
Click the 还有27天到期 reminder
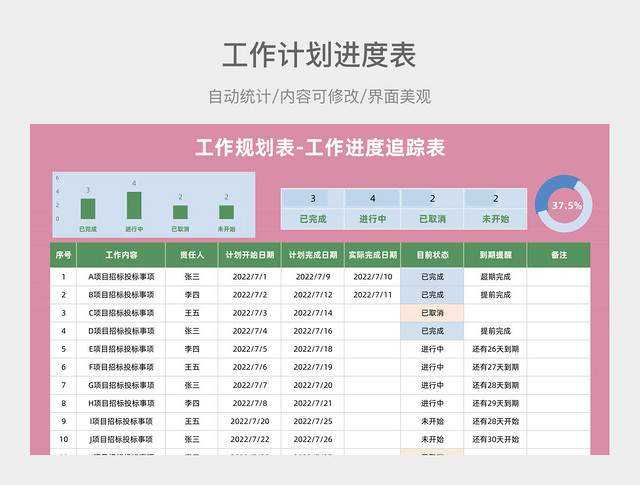[x=496, y=367]
